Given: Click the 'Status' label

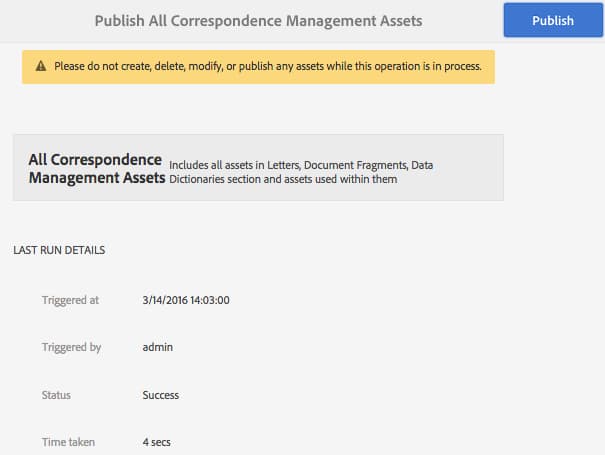Looking at the screenshot, I should tap(56, 395).
